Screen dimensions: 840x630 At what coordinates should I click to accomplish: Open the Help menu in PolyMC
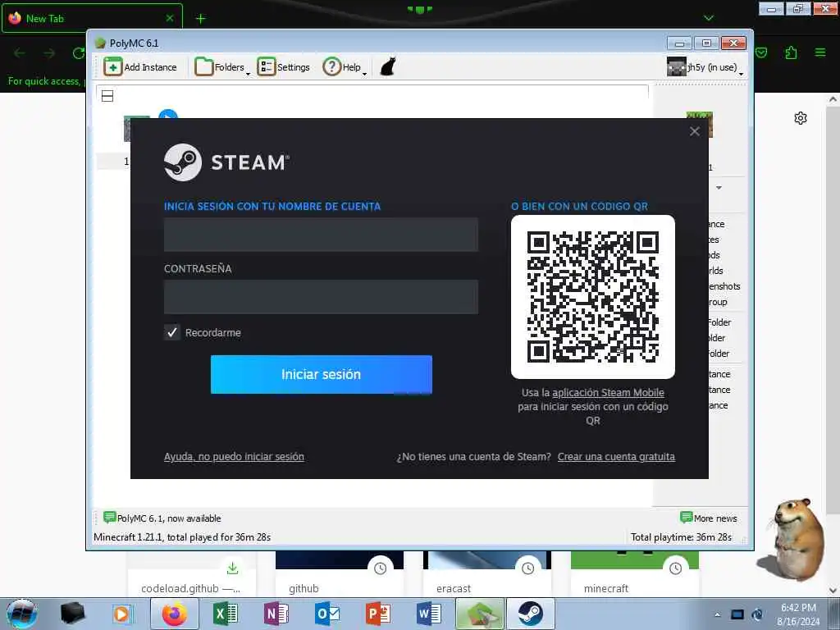pyautogui.click(x=345, y=67)
